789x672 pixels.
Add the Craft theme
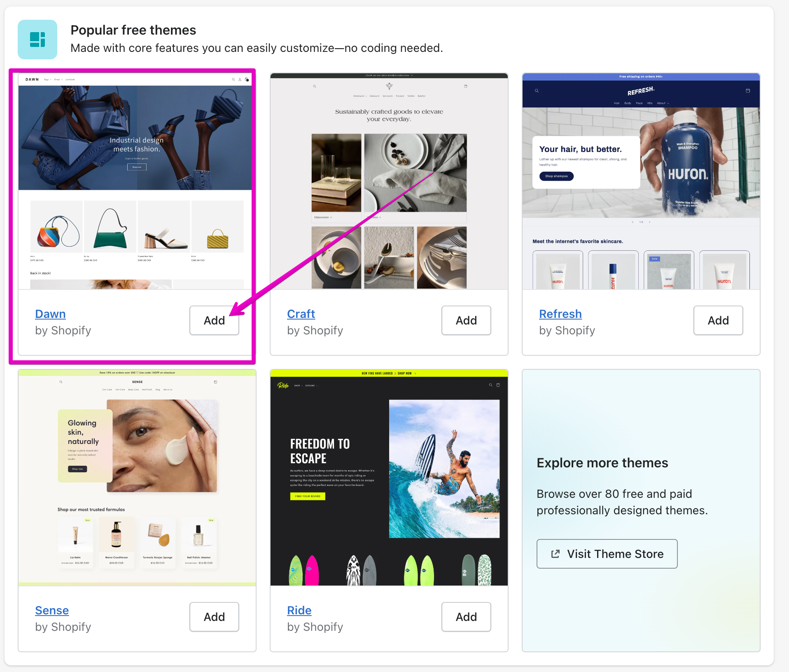(466, 320)
